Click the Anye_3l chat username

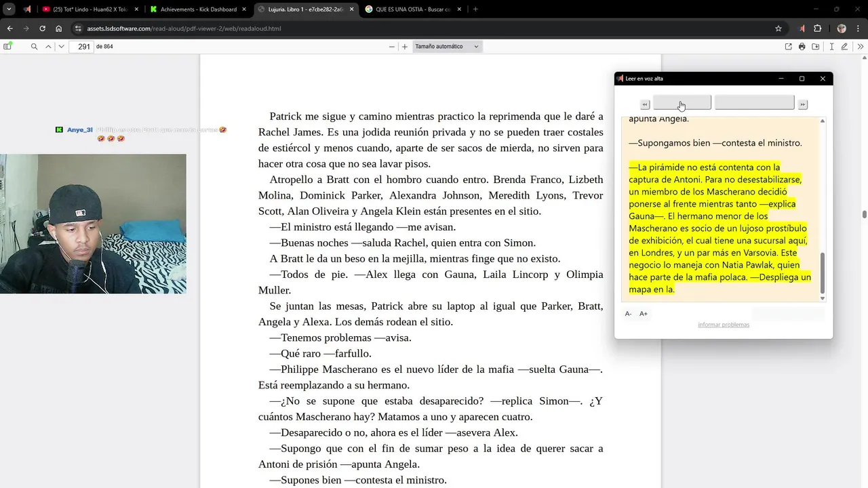point(79,129)
